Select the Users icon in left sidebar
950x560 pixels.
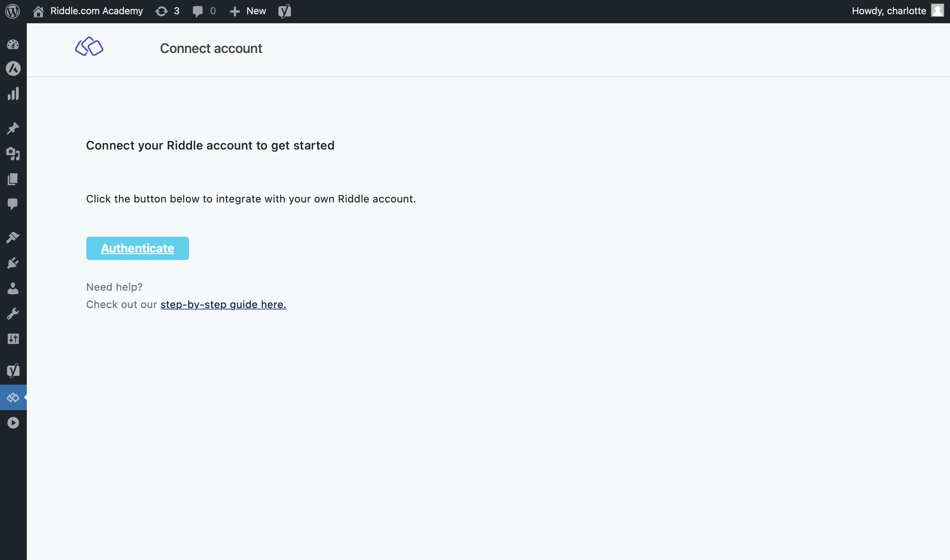coord(13,288)
